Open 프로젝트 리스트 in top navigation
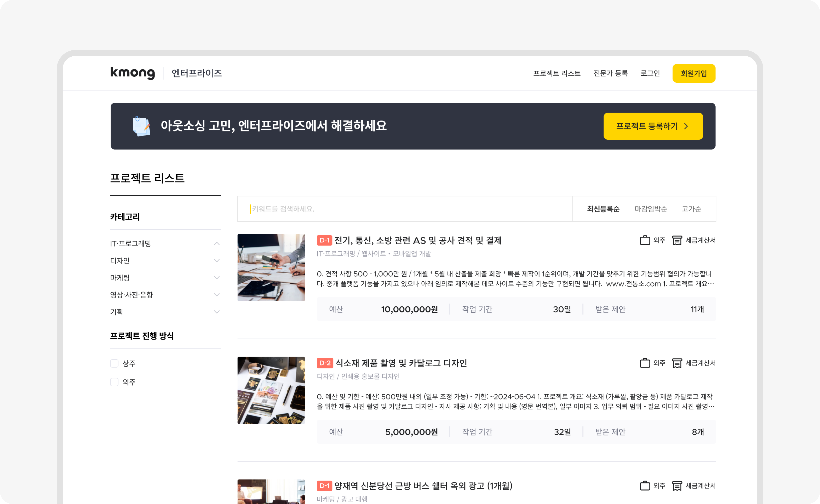Image resolution: width=820 pixels, height=504 pixels. click(557, 73)
